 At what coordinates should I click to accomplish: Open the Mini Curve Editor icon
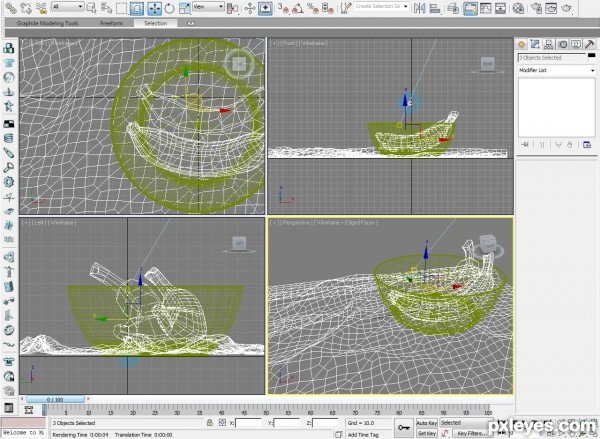(29, 410)
